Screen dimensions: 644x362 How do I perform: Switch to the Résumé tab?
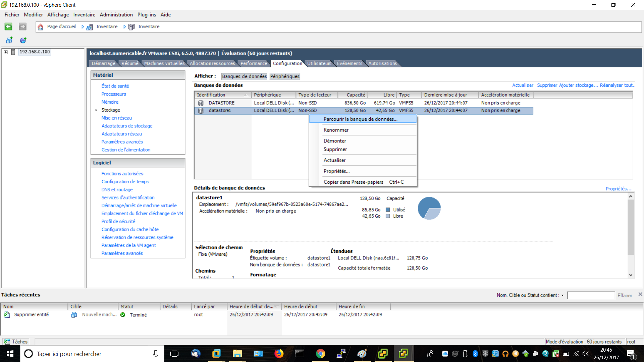[x=130, y=63]
